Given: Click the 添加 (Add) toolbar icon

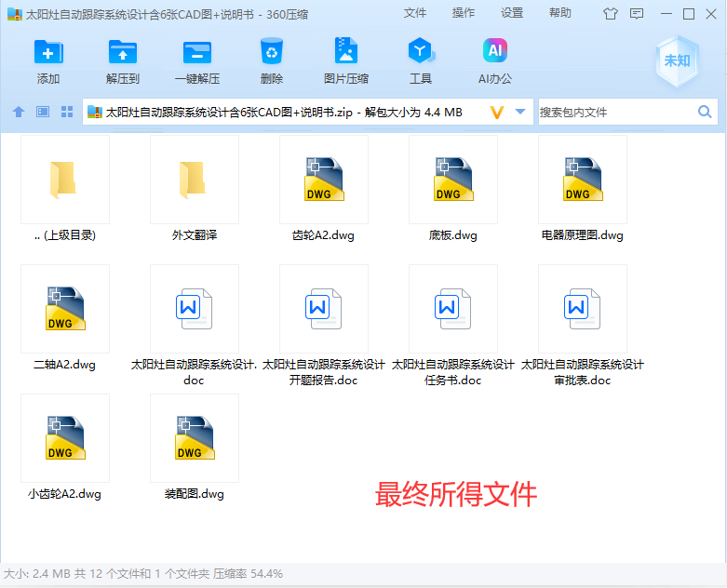Looking at the screenshot, I should (x=48, y=51).
